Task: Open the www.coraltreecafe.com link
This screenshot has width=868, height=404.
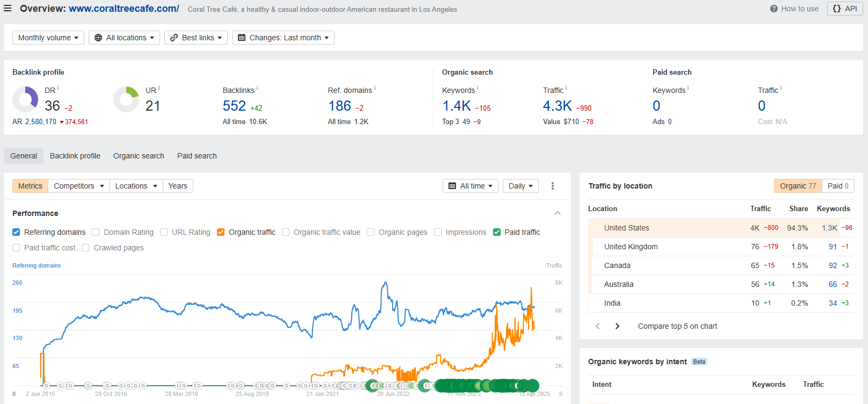Action: (x=124, y=9)
